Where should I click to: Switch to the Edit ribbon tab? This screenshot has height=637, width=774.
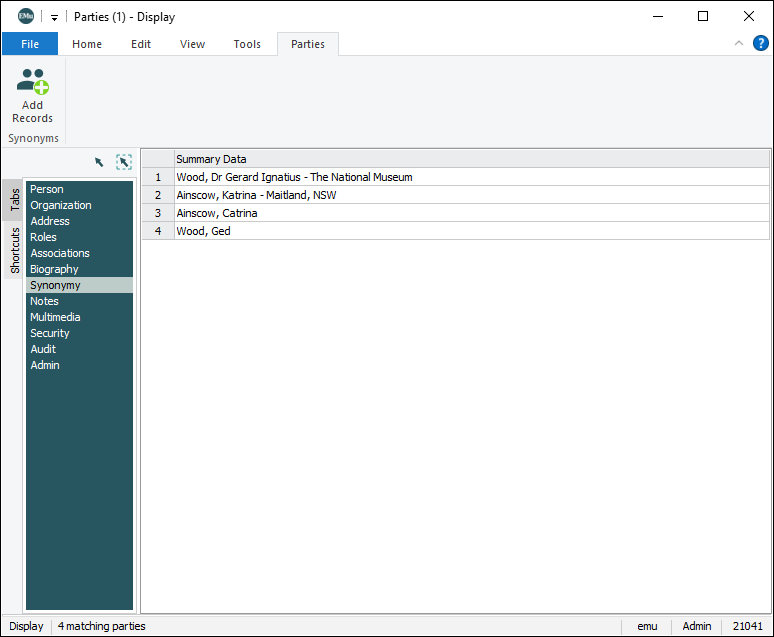pyautogui.click(x=141, y=44)
